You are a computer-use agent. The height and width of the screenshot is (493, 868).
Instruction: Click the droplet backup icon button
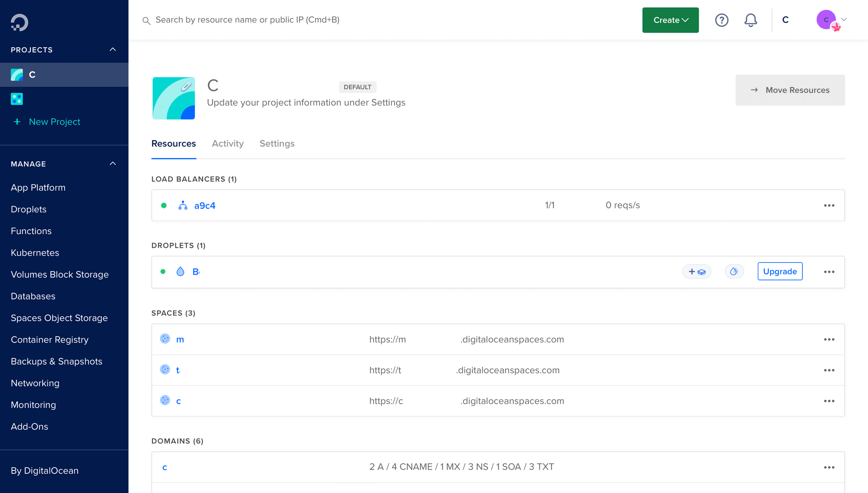734,272
